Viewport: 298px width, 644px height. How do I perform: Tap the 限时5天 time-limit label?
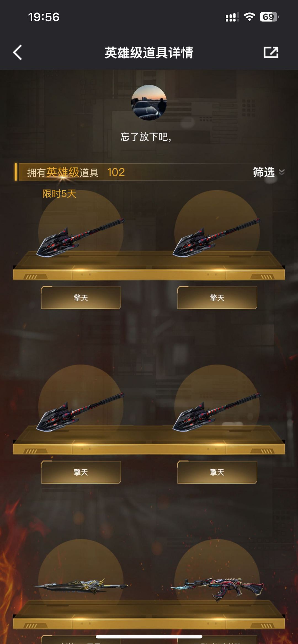pos(59,194)
